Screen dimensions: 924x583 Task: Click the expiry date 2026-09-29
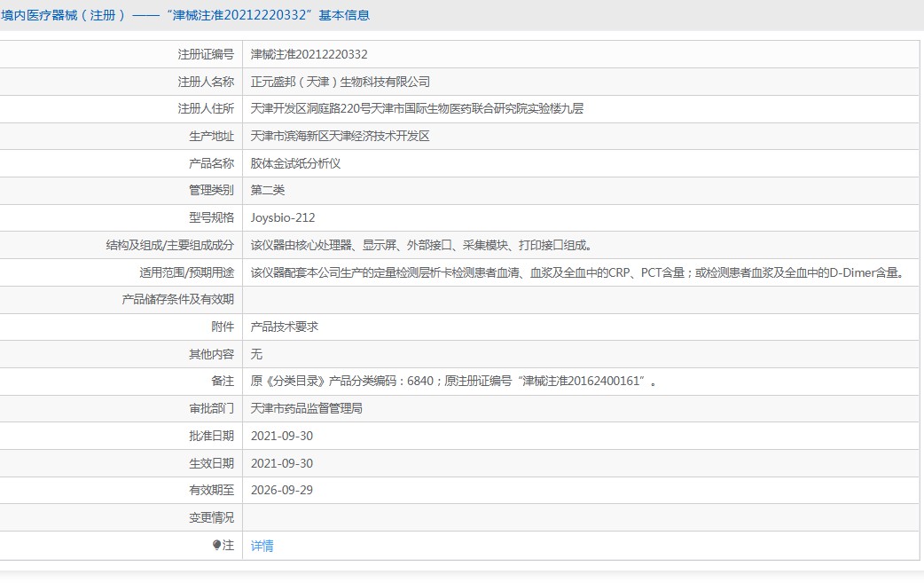pyautogui.click(x=282, y=490)
